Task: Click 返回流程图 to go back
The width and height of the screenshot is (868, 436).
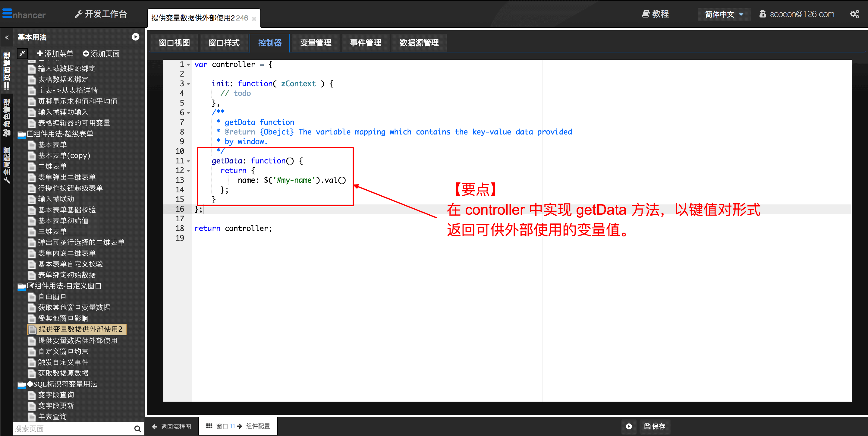Action: 172,426
